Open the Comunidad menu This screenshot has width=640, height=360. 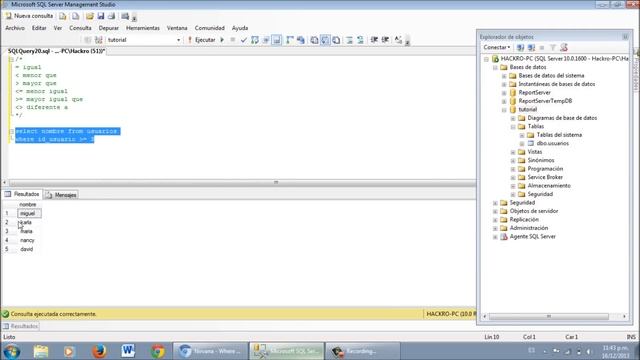point(209,28)
